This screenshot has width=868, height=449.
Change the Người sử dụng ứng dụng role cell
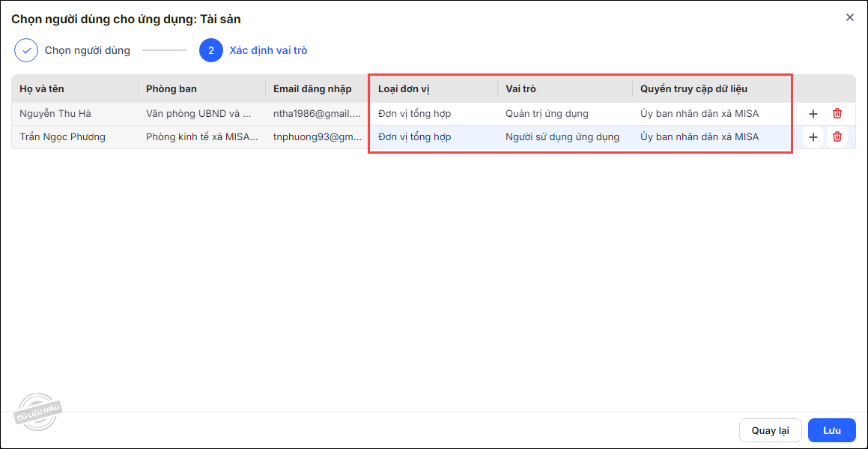point(565,137)
